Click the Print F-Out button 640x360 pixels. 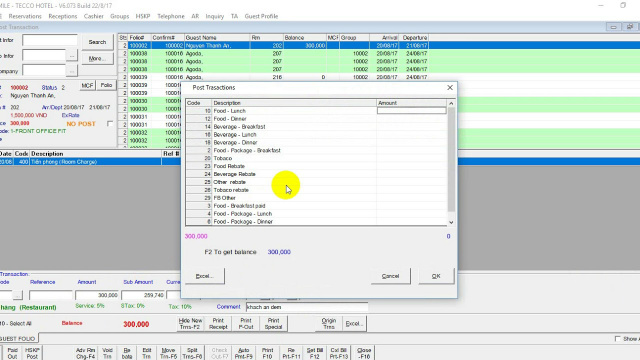pos(246,324)
